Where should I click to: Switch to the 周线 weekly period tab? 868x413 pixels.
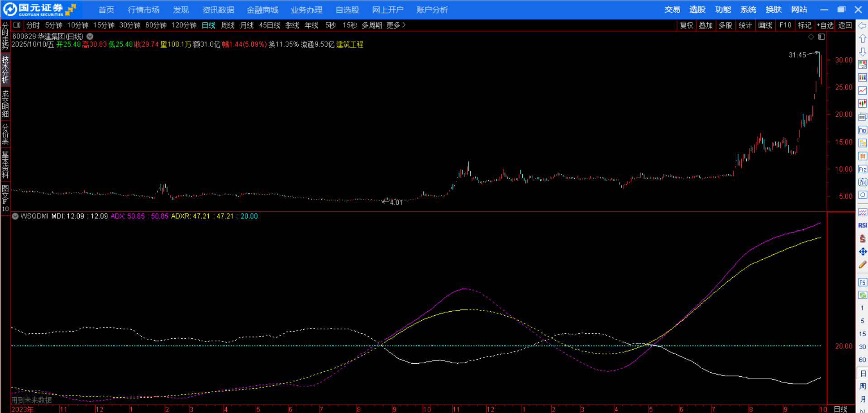[228, 25]
